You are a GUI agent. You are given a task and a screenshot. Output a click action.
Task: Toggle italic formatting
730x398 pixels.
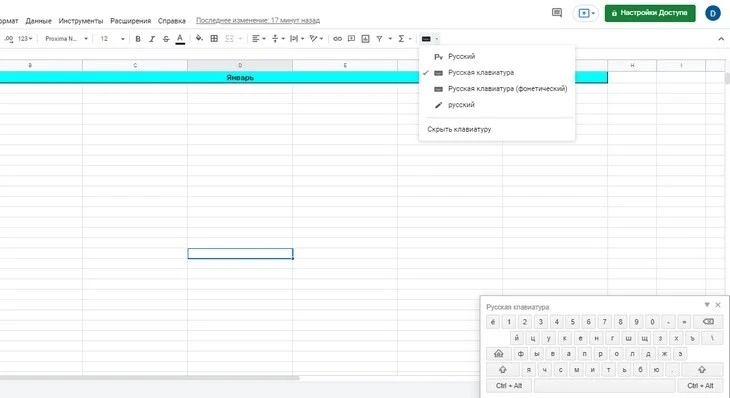click(x=152, y=39)
